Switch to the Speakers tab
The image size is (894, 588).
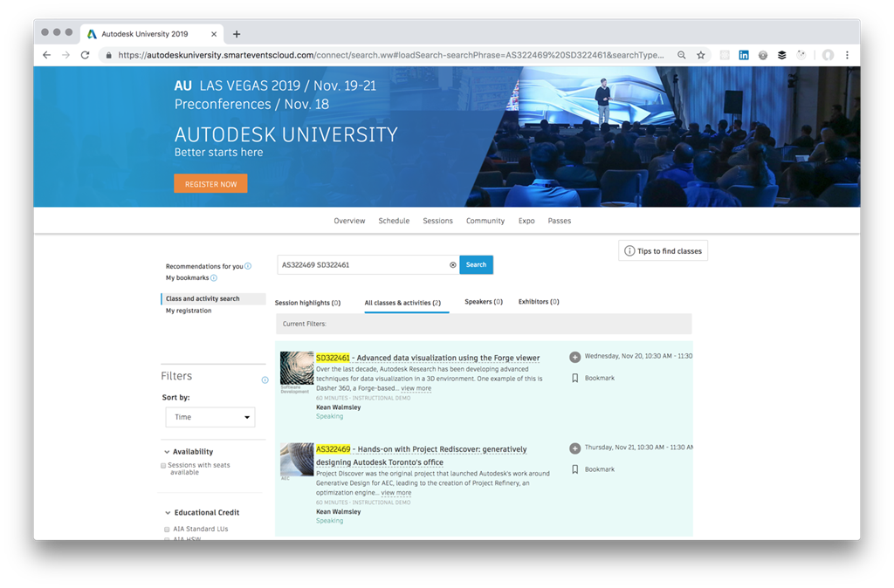(483, 302)
